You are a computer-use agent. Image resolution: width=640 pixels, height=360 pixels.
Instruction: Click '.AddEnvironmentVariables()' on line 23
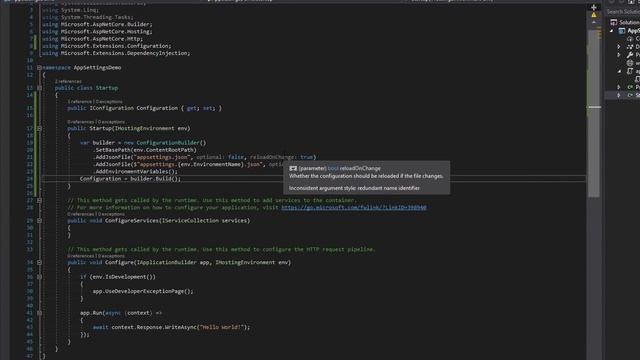[135, 171]
